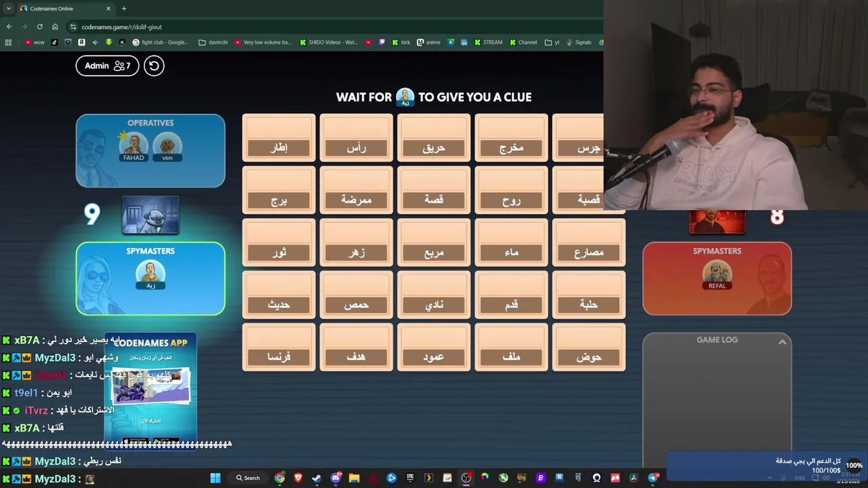Collapse the Game Log panel chevron
This screenshot has width=868, height=488.
coord(782,342)
